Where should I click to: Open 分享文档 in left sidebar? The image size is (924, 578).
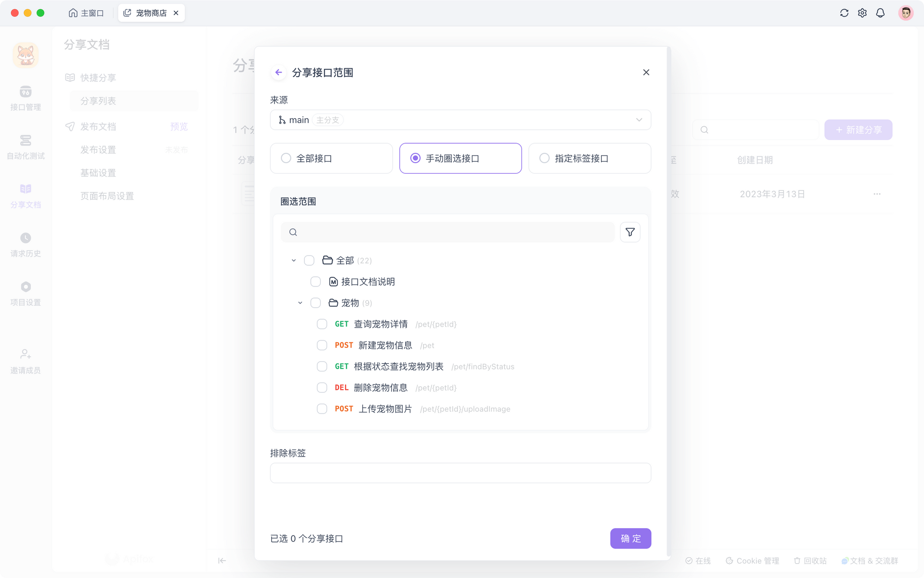coord(25,196)
